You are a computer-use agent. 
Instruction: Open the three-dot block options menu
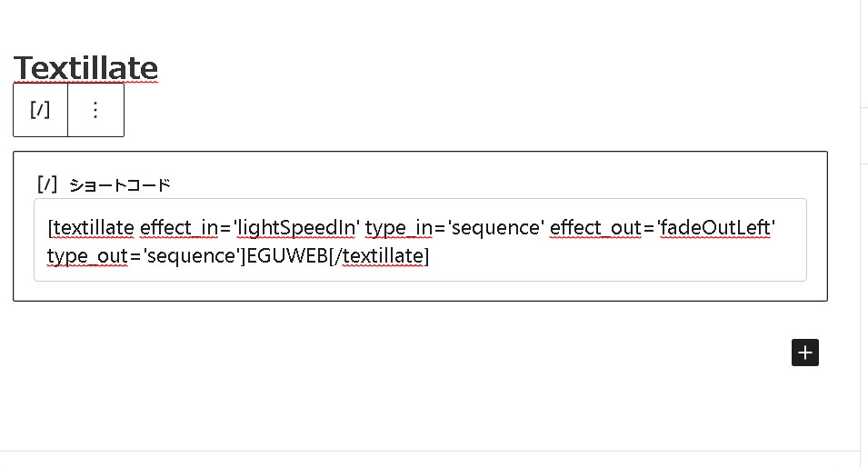[x=95, y=110]
